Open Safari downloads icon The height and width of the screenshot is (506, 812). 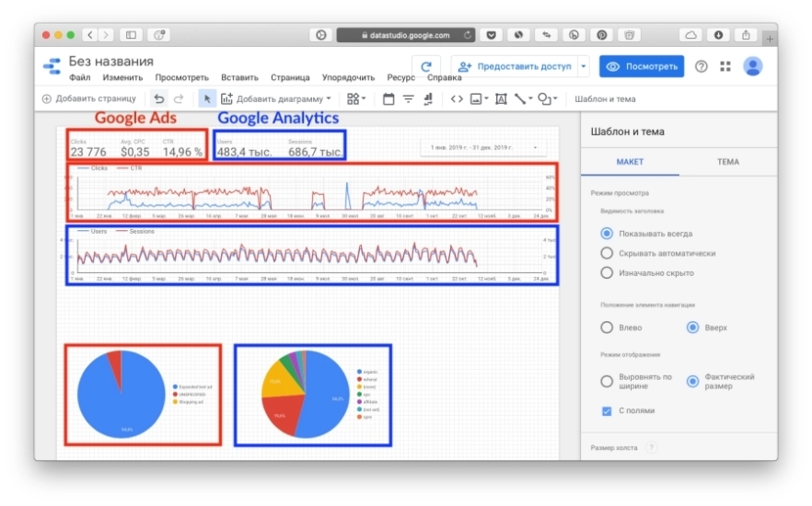click(718, 35)
